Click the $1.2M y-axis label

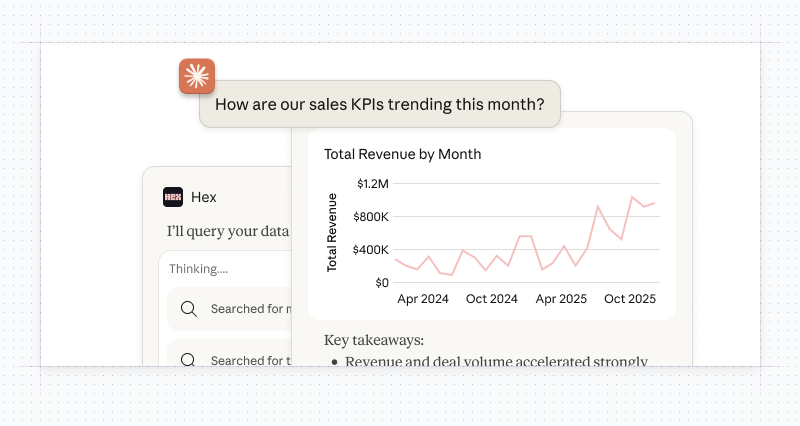pos(372,184)
